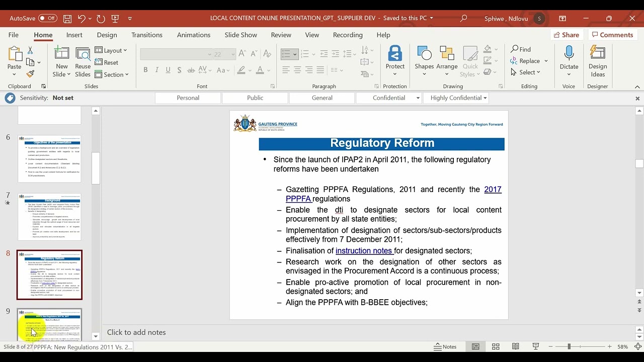Toggle italic formatting
Screen dimensions: 644x362
point(157,70)
